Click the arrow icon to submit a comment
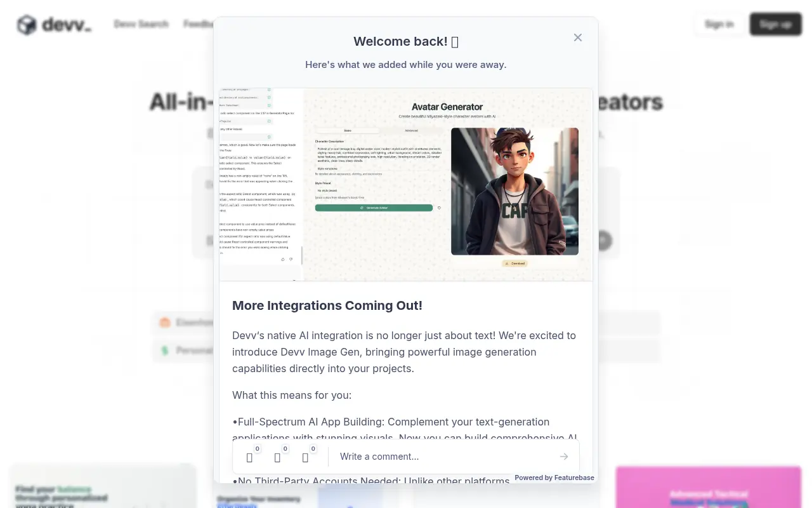812x508 pixels. tap(563, 457)
